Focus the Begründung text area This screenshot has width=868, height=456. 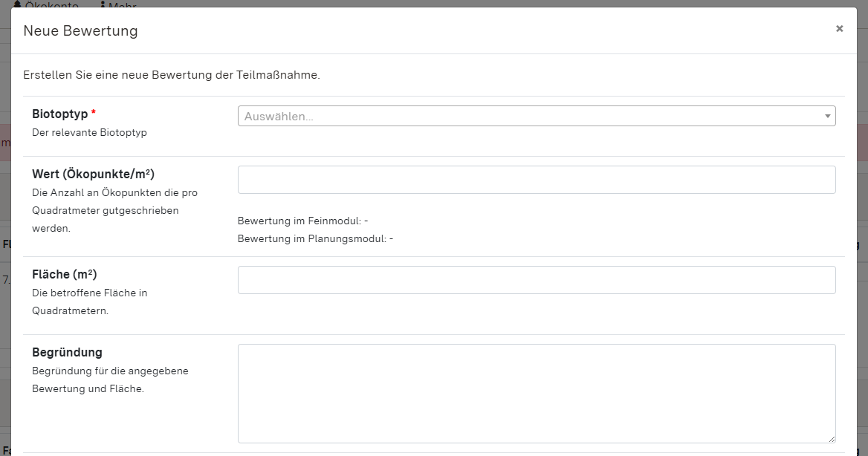(x=536, y=393)
